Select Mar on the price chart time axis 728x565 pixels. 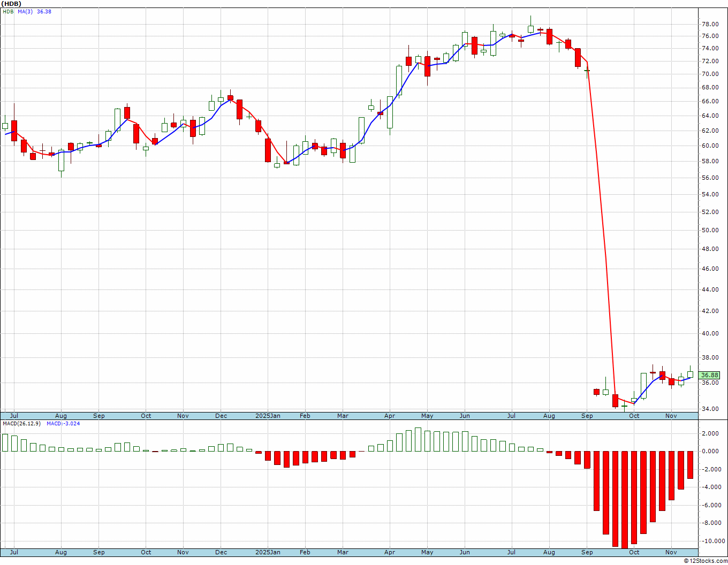pyautogui.click(x=343, y=416)
